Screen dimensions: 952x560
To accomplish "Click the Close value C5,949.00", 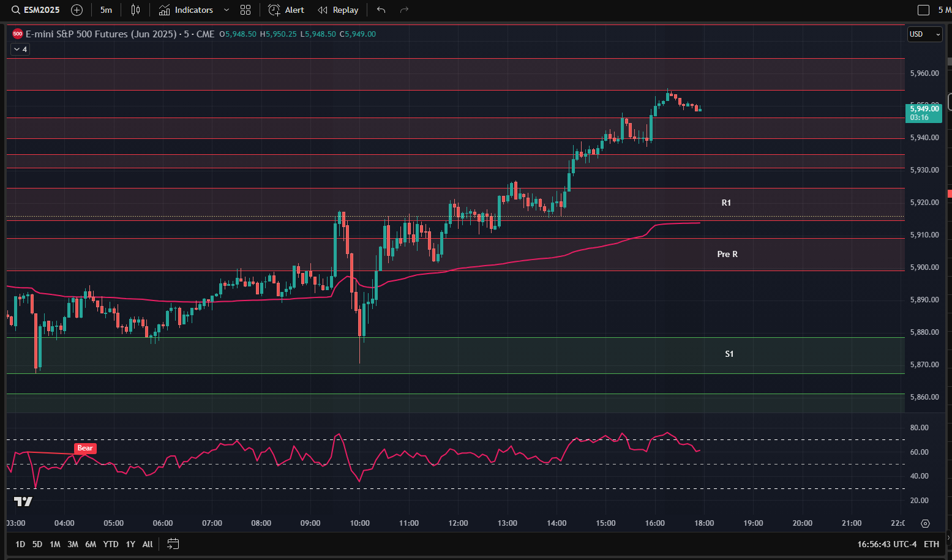I will [x=358, y=34].
